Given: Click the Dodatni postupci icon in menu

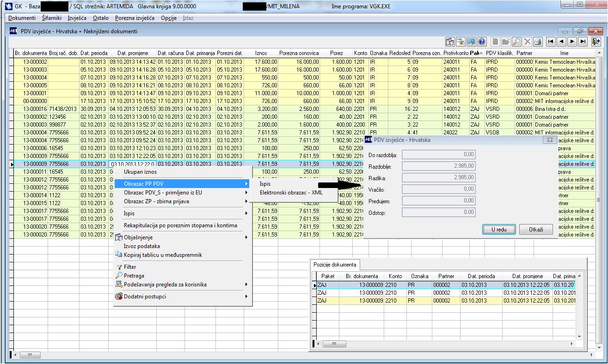Looking at the screenshot, I should click(x=119, y=297).
